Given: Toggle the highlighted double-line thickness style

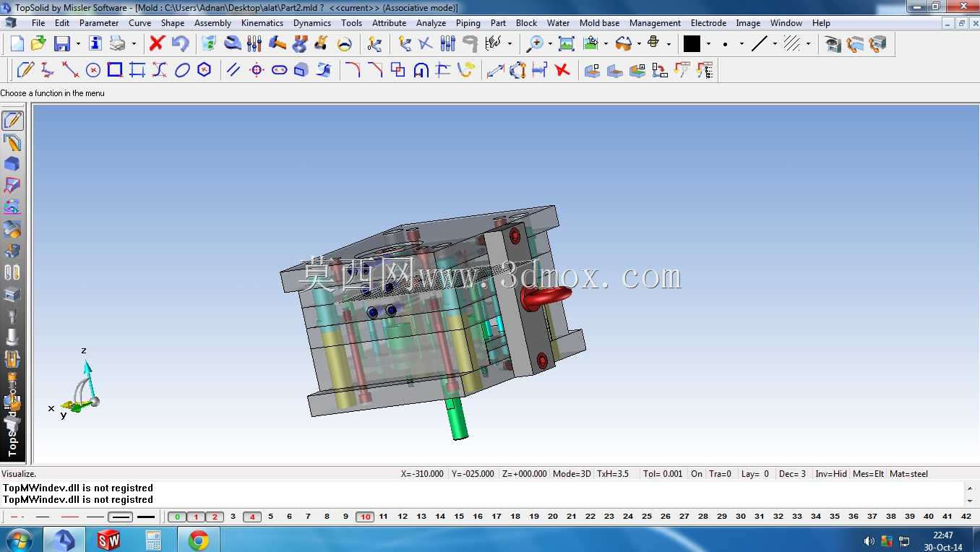Looking at the screenshot, I should click(x=121, y=517).
